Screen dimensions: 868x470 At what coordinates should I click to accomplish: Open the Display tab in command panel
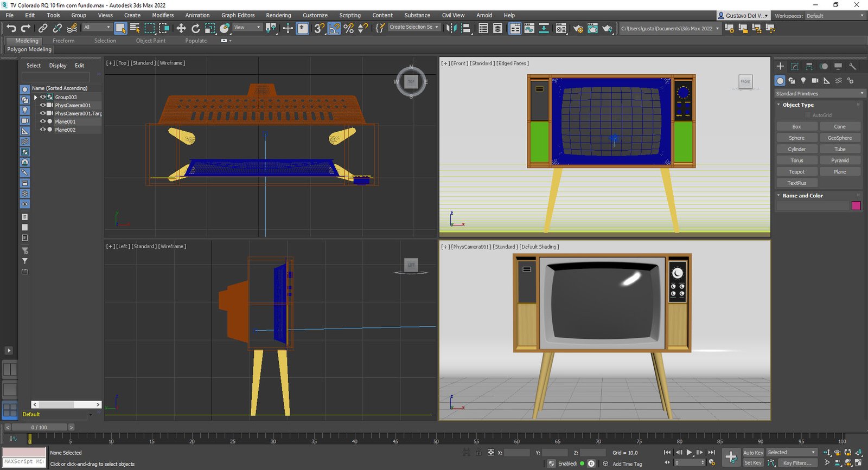[838, 66]
